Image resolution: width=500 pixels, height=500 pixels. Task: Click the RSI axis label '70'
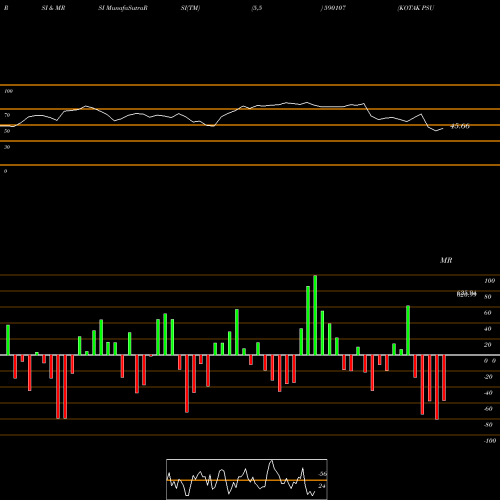click(7, 115)
